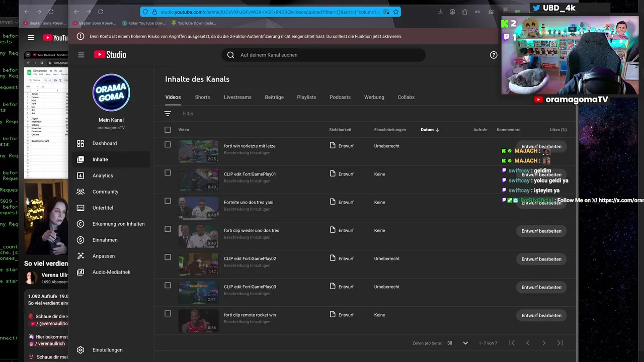Check the select-all videos checkbox
644x362 pixels.
(168, 130)
